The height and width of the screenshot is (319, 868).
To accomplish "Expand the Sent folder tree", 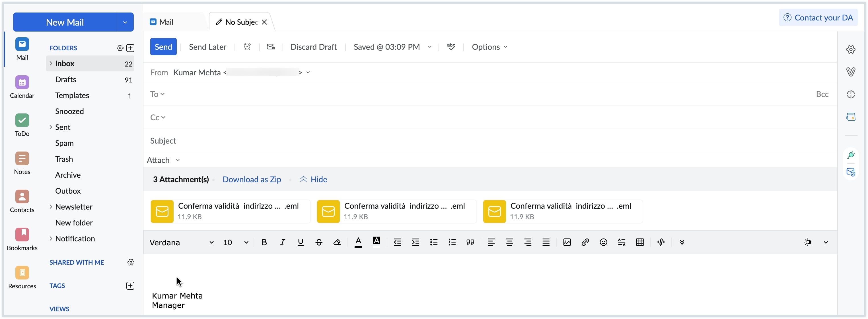I will 51,127.
